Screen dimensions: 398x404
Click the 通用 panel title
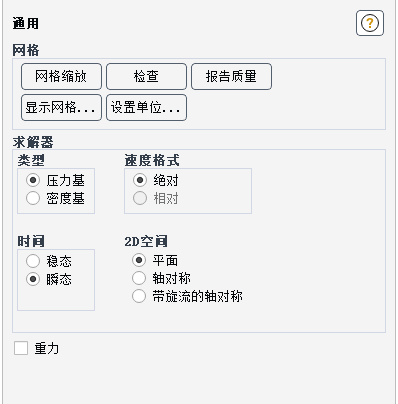(x=26, y=23)
